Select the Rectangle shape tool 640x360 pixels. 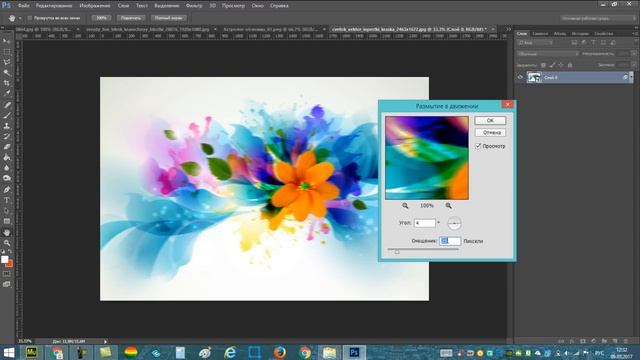click(x=7, y=221)
